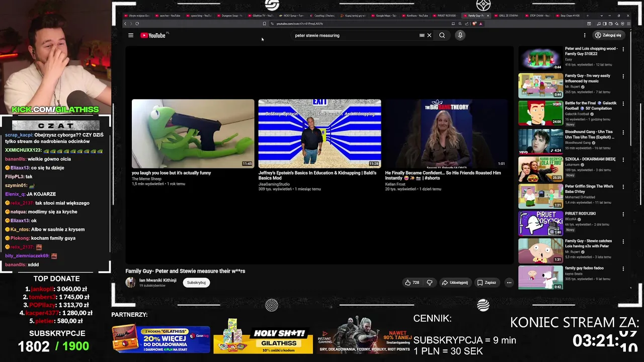Open options menu for 'I'm very easily influenced' video
The width and height of the screenshot is (644, 362).
[x=623, y=76]
